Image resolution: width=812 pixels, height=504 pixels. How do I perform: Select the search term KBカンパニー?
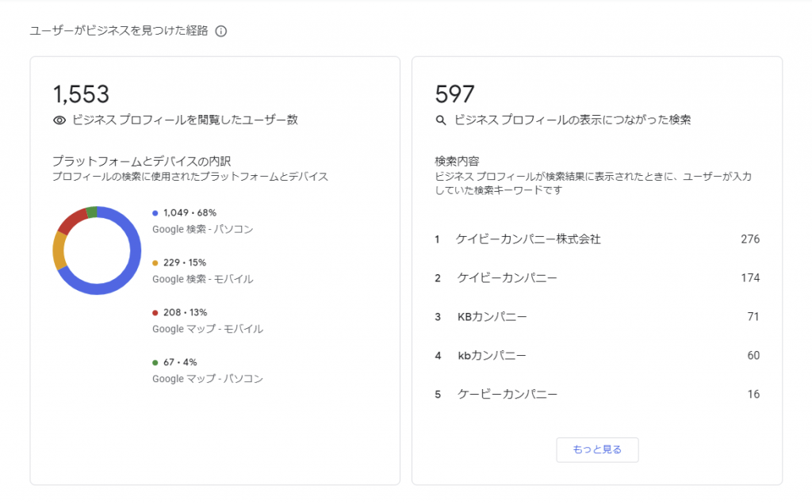492,317
